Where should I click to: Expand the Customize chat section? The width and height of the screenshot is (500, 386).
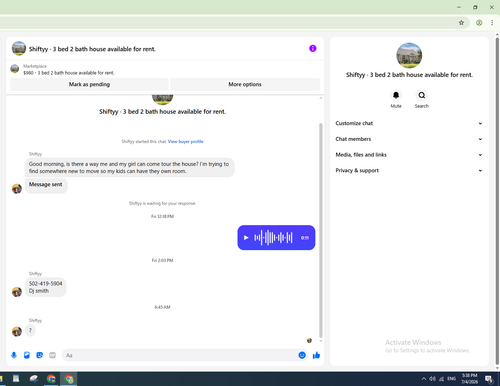[x=409, y=123]
